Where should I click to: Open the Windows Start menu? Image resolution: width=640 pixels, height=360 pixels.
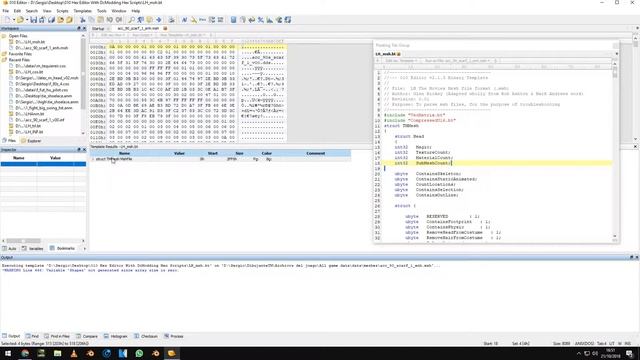click(8, 353)
